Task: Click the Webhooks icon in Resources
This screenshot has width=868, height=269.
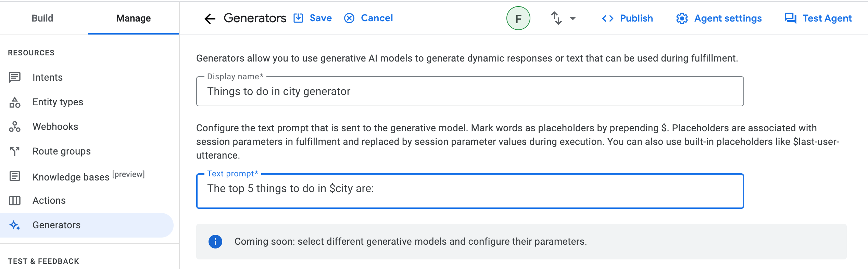Action: (x=15, y=127)
